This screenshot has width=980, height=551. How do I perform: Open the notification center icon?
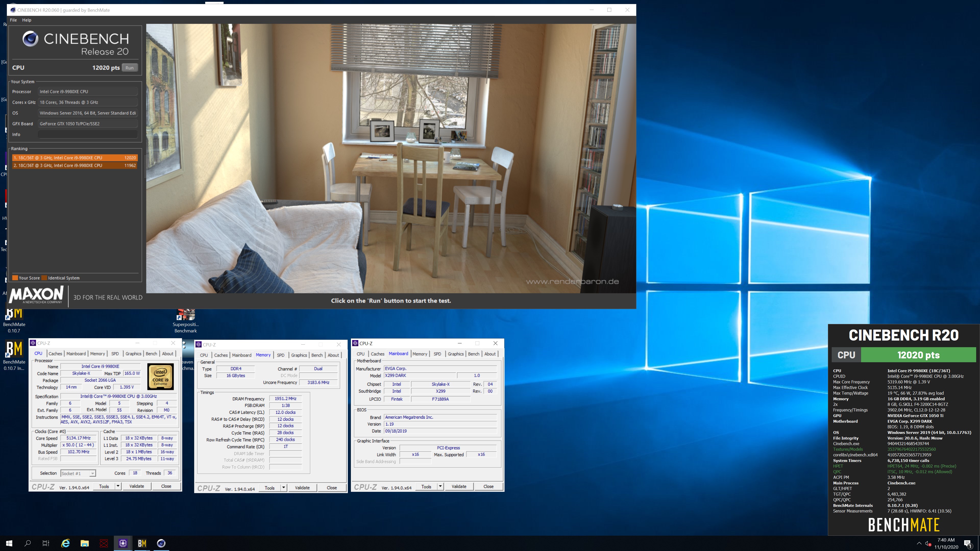(x=968, y=543)
